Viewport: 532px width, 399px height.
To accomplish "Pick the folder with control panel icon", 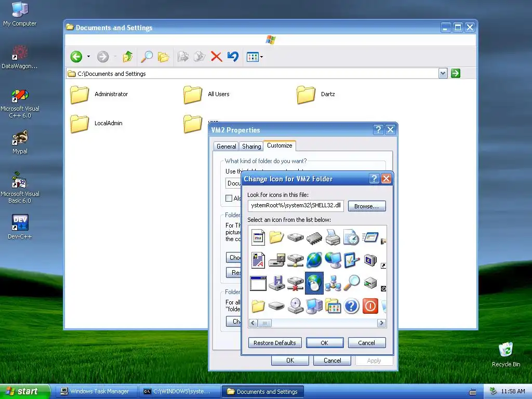I will 333,306.
